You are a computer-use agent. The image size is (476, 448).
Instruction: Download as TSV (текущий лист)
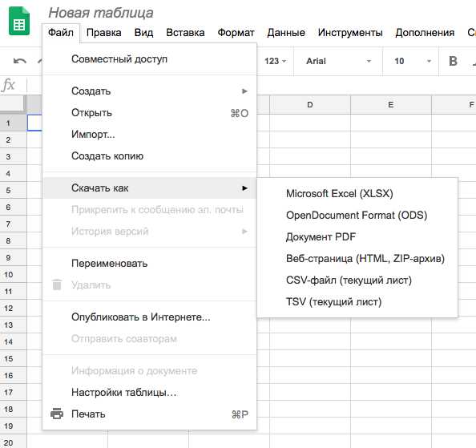coord(357,301)
